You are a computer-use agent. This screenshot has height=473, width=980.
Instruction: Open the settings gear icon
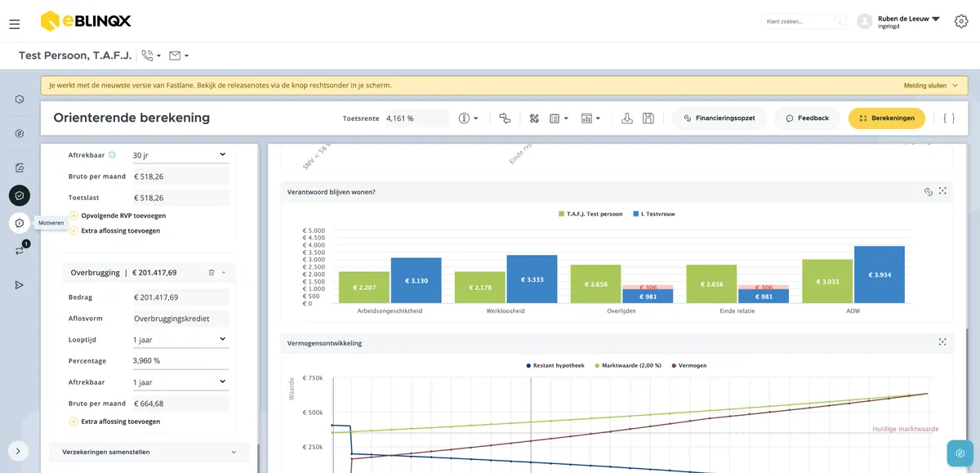point(961,21)
